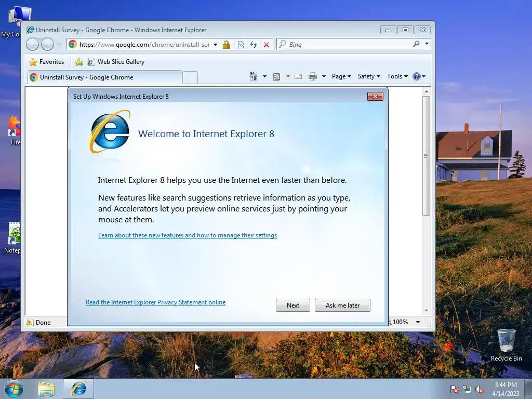Screen dimensions: 532x399
Task: Click the Back navigation button
Action: (33, 44)
